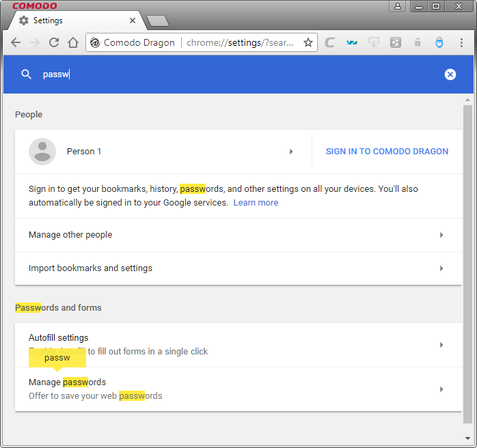Click the scrollbar up arrow
This screenshot has height=448, width=477.
coord(467,100)
